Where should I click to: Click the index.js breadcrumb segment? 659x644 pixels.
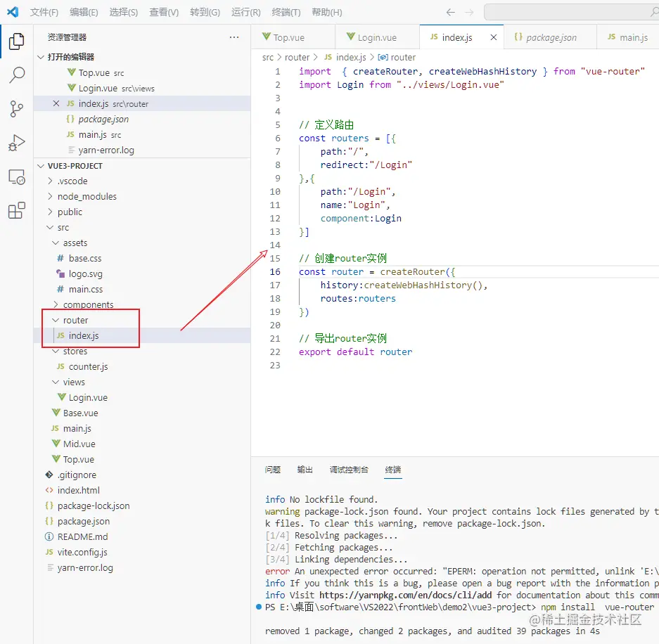tap(345, 57)
